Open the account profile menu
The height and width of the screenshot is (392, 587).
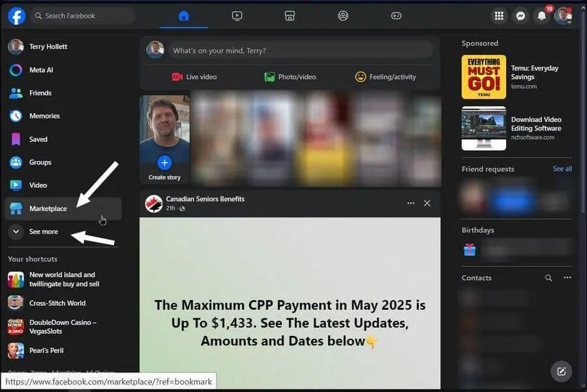[x=563, y=16]
